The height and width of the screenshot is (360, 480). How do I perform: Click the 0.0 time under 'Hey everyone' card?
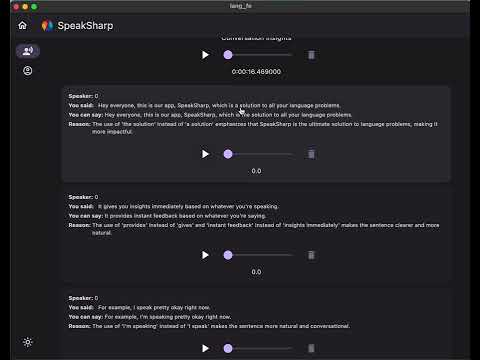[256, 171]
